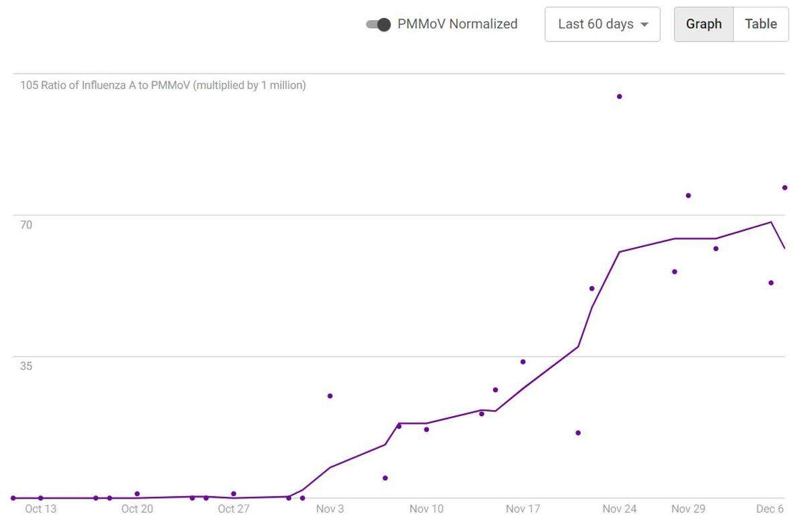The width and height of the screenshot is (804, 532).
Task: Click the Nov 17 x-axis date label
Action: point(523,509)
